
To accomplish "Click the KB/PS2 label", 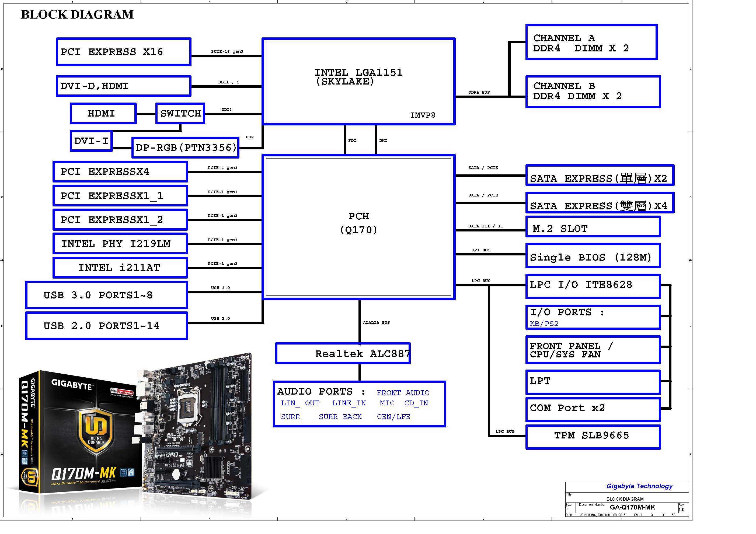I will (544, 324).
